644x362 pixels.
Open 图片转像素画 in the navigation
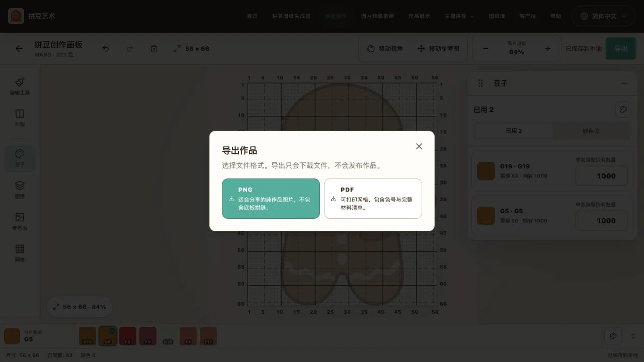[x=377, y=16]
